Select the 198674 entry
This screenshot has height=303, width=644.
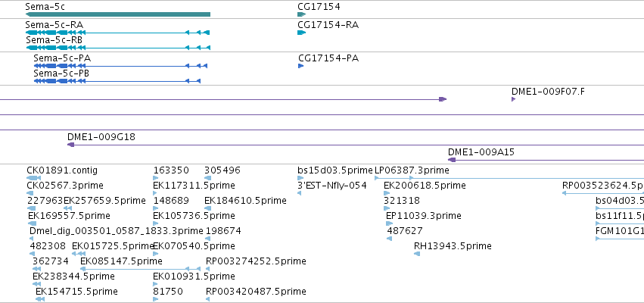tap(223, 230)
